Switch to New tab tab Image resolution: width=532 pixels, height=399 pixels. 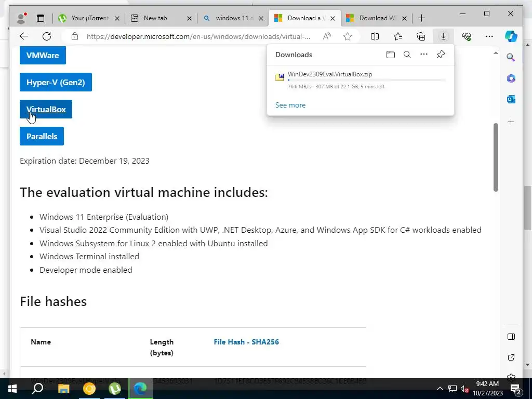[155, 18]
